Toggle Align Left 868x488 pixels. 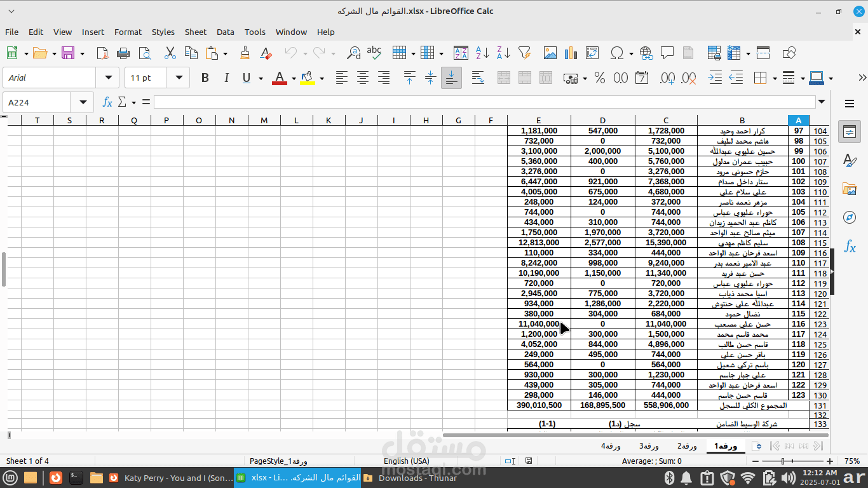342,78
